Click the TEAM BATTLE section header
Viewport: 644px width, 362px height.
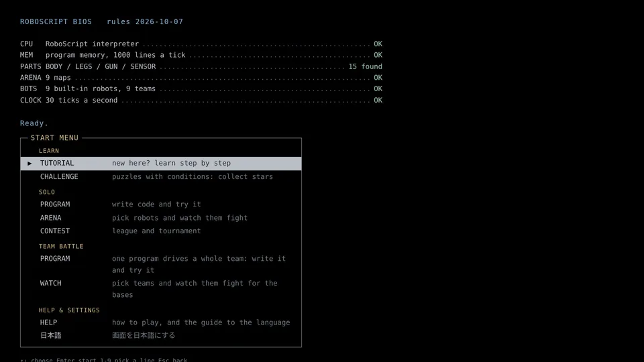(61, 246)
